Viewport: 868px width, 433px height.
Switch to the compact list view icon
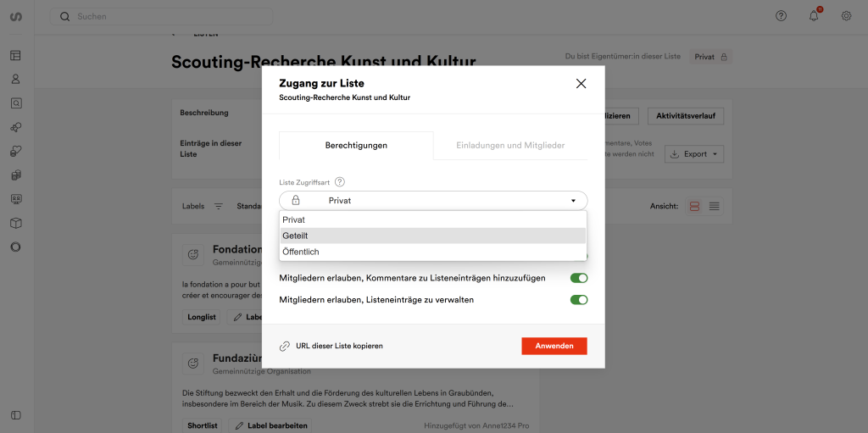pos(715,206)
